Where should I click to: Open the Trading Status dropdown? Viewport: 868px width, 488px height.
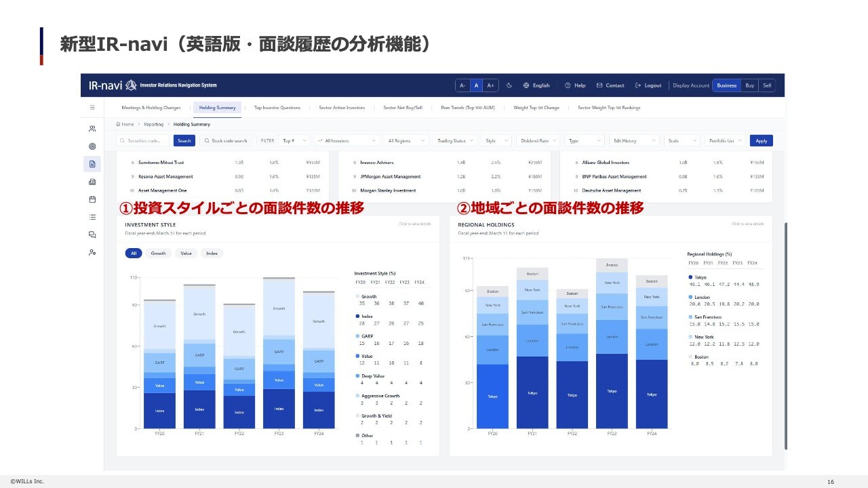pyautogui.click(x=455, y=140)
